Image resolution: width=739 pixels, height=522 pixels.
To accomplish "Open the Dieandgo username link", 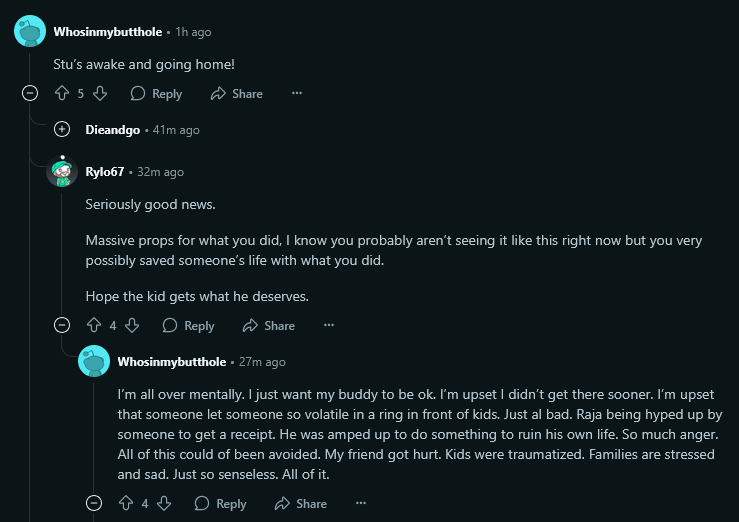I will [x=113, y=130].
